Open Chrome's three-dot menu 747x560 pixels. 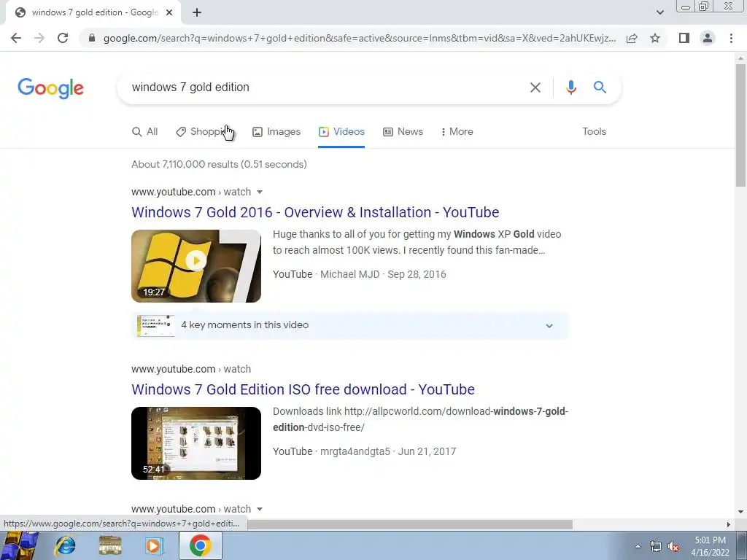731,38
